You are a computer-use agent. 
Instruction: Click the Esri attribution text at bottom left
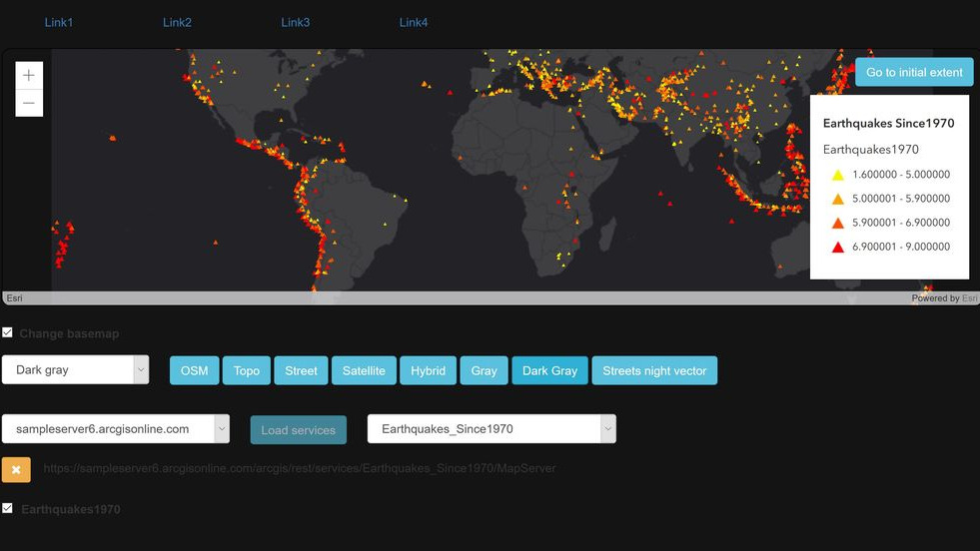pyautogui.click(x=14, y=298)
